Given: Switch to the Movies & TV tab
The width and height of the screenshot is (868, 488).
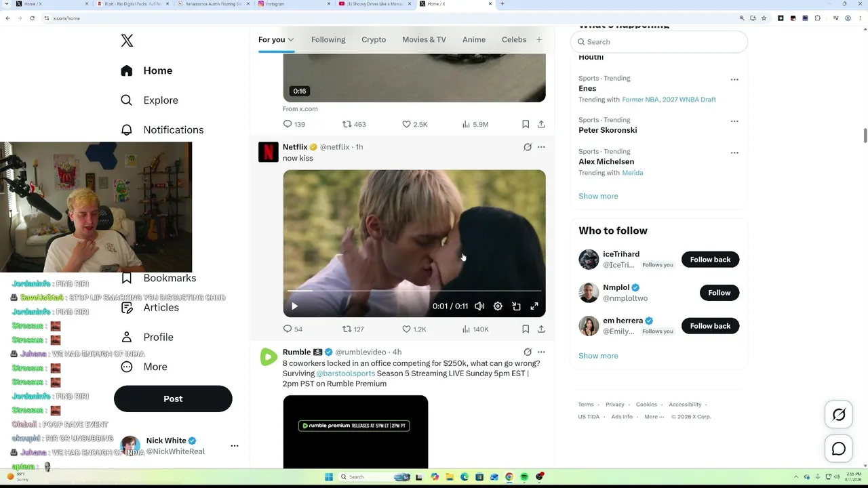Looking at the screenshot, I should (x=424, y=39).
